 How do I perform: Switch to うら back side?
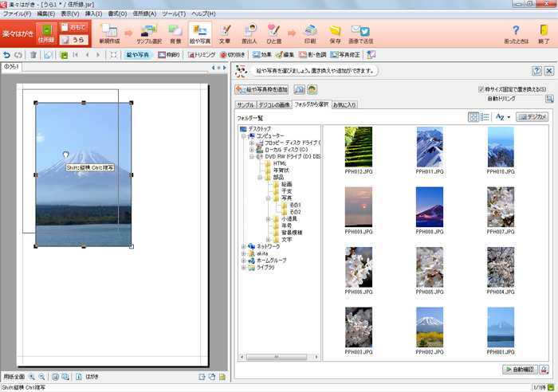click(73, 40)
